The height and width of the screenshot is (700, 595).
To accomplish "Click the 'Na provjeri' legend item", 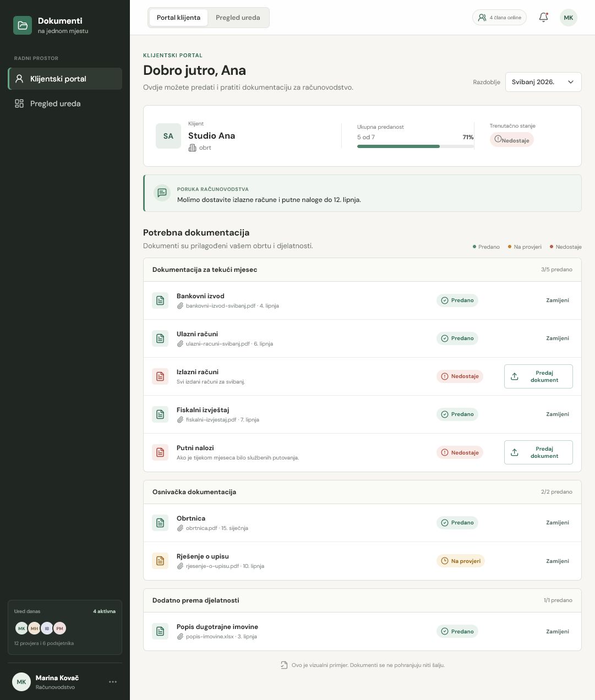I will 525,247.
